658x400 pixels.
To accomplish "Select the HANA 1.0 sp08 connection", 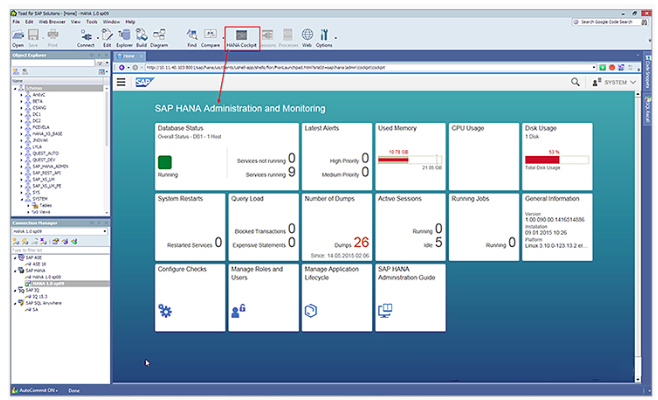I will tap(46, 277).
